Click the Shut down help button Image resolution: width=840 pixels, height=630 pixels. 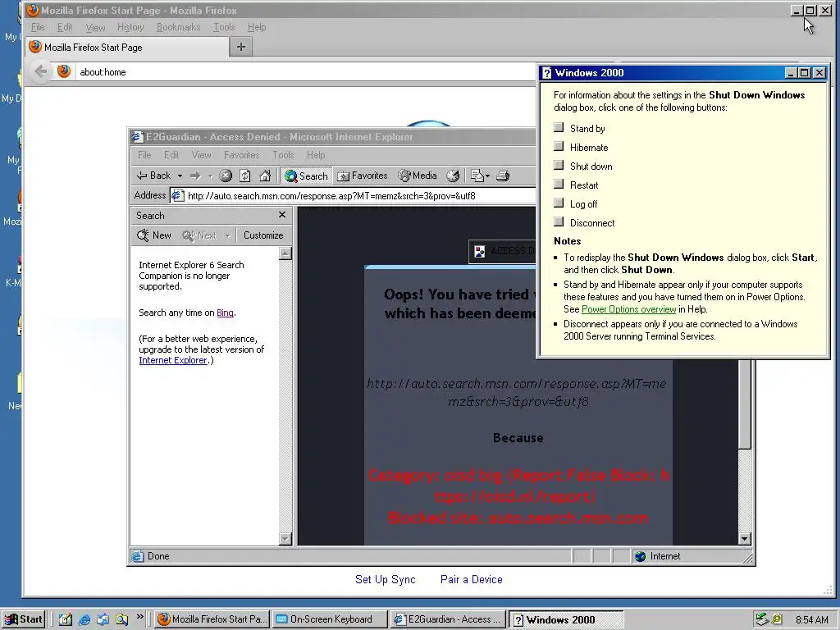click(559, 165)
